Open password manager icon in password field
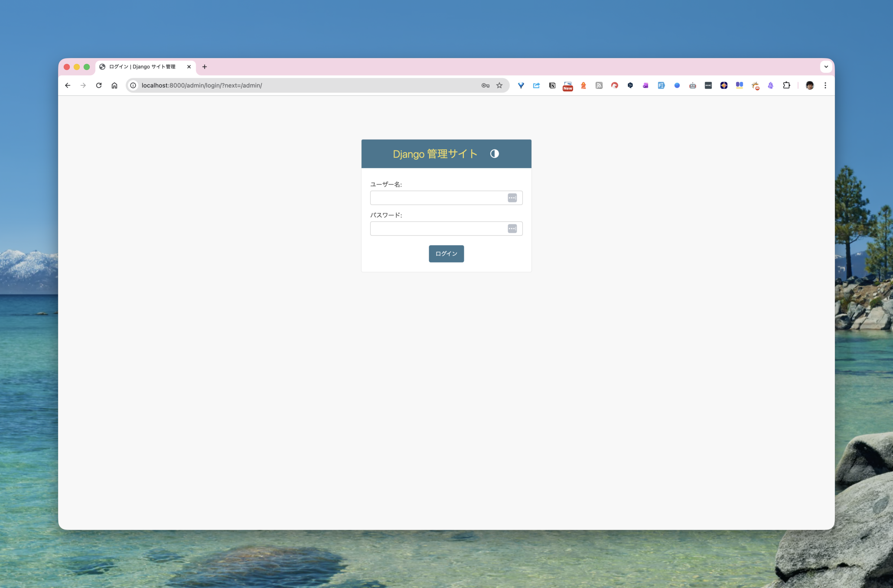893x588 pixels. coord(512,229)
